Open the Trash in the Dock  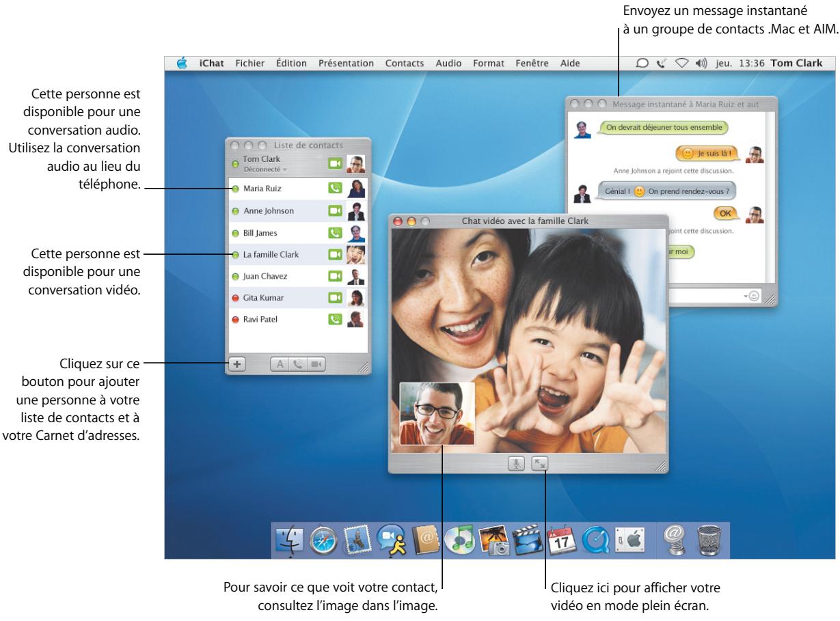click(x=708, y=539)
